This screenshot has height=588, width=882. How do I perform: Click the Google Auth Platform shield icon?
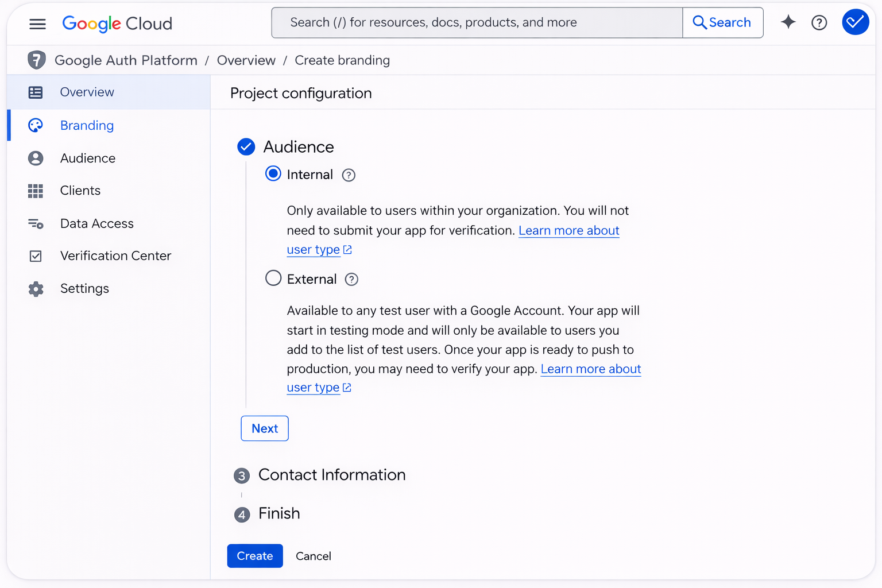pyautogui.click(x=37, y=60)
